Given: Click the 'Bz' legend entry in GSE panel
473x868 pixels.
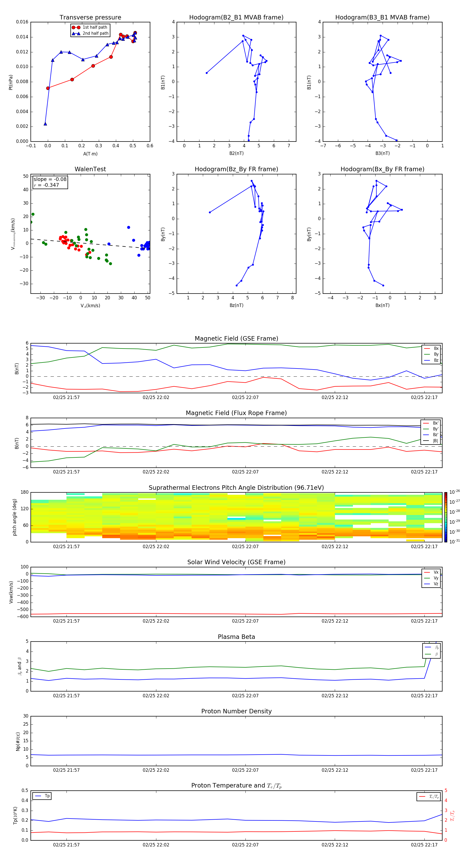Looking at the screenshot, I should click(x=431, y=360).
